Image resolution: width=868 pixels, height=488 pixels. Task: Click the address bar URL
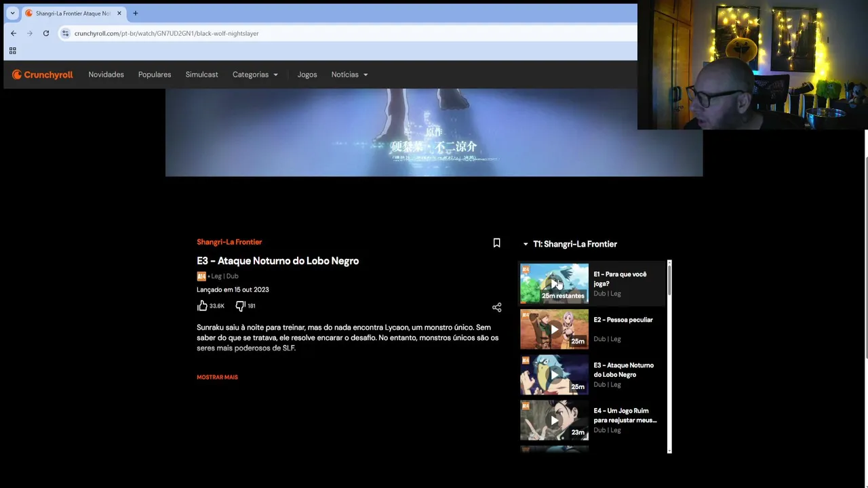pos(166,33)
